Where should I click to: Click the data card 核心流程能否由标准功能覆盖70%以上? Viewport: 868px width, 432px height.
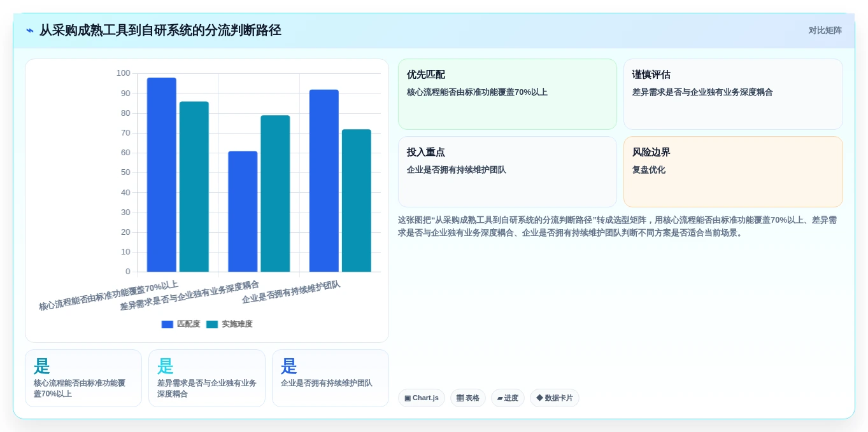[83, 379]
